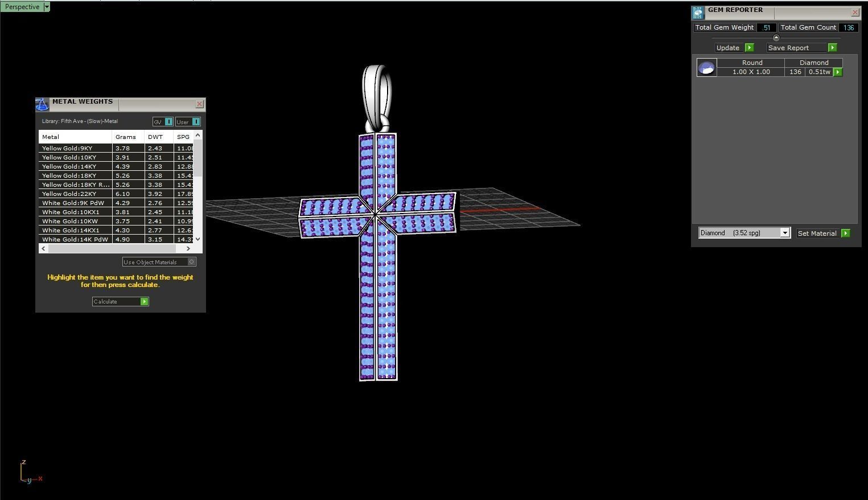868x500 pixels.
Task: Select the White Gold:10KX1 row
Action: tap(117, 212)
